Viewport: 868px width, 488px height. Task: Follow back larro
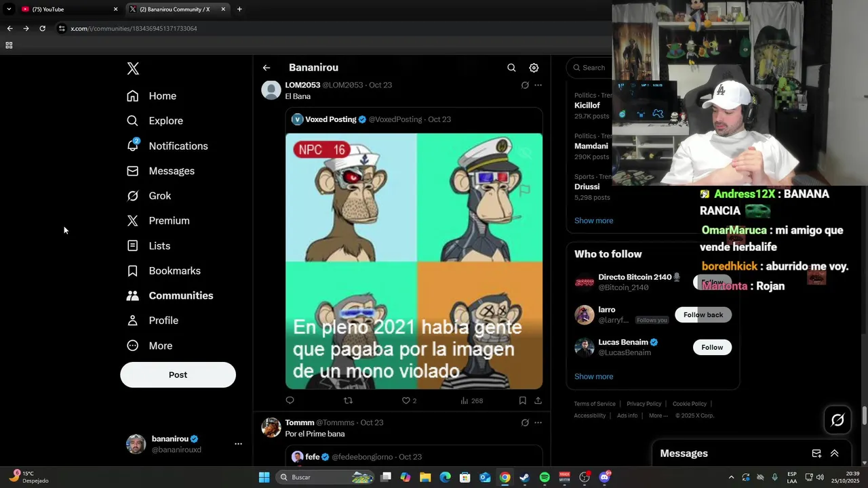[x=703, y=314]
